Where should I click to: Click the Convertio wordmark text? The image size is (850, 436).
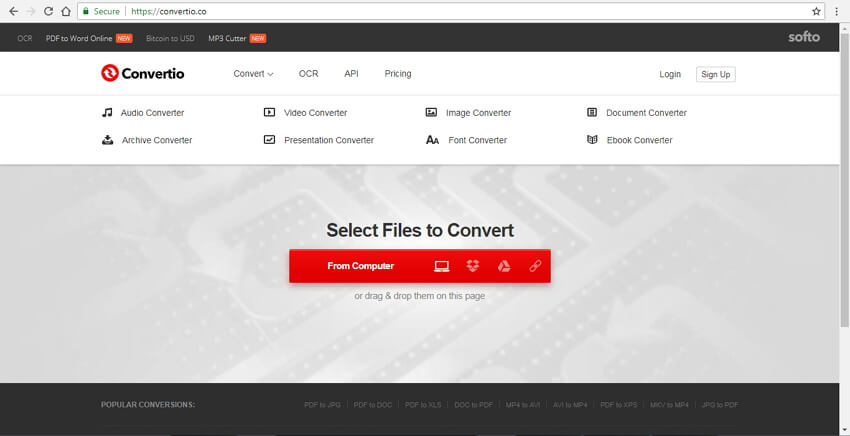point(153,73)
